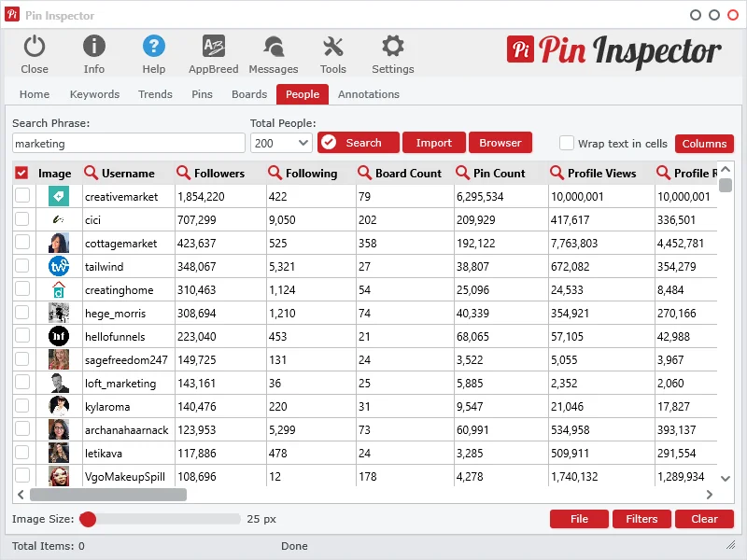Click the Close power icon

click(35, 47)
